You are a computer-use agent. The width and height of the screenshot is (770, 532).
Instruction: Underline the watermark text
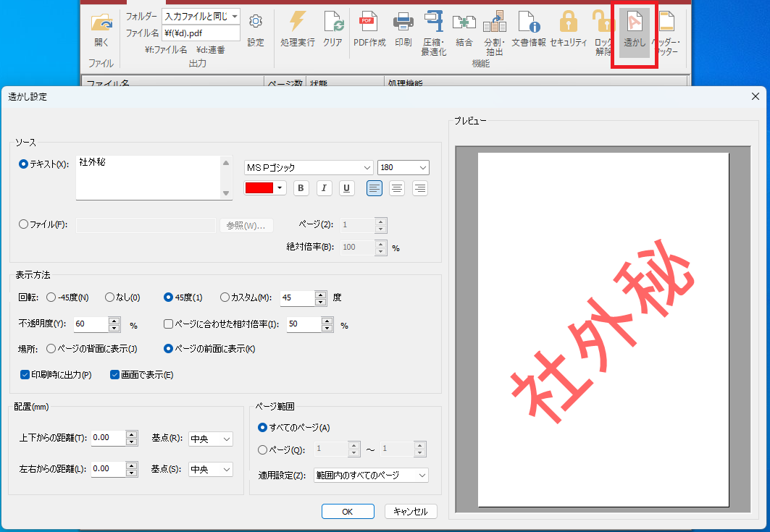point(347,188)
